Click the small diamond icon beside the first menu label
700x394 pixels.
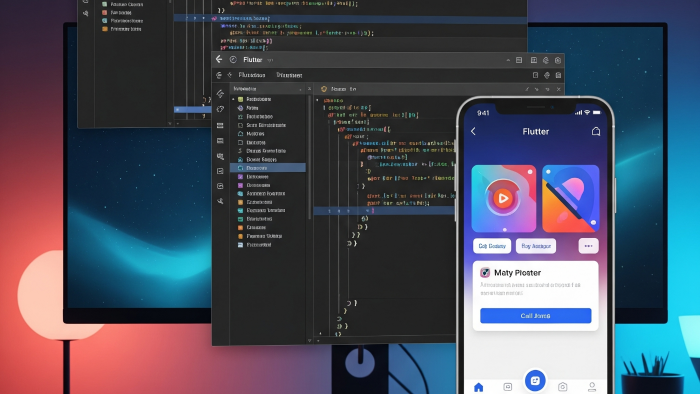(230, 75)
